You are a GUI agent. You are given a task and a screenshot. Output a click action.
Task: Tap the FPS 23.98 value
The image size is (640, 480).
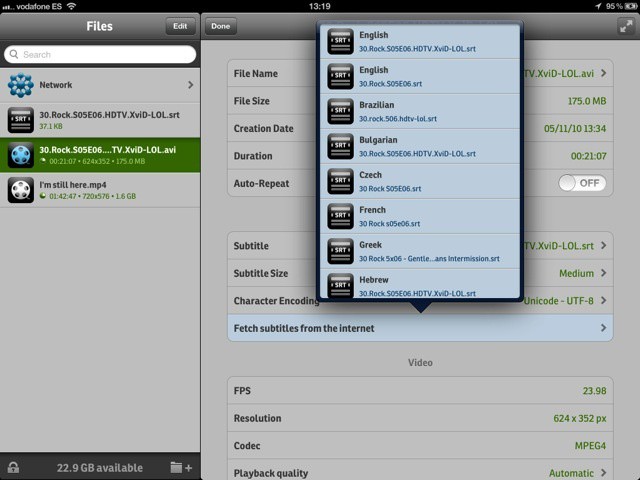(594, 391)
